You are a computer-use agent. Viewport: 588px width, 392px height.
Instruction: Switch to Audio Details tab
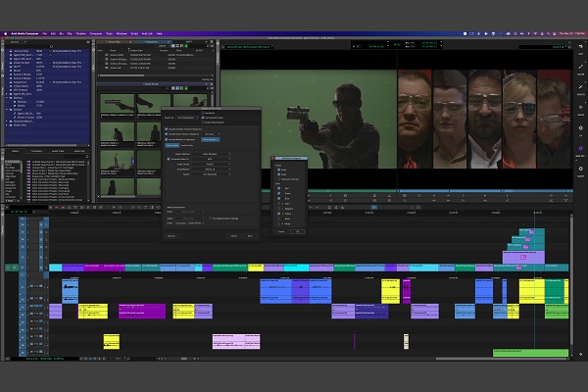tap(187, 145)
